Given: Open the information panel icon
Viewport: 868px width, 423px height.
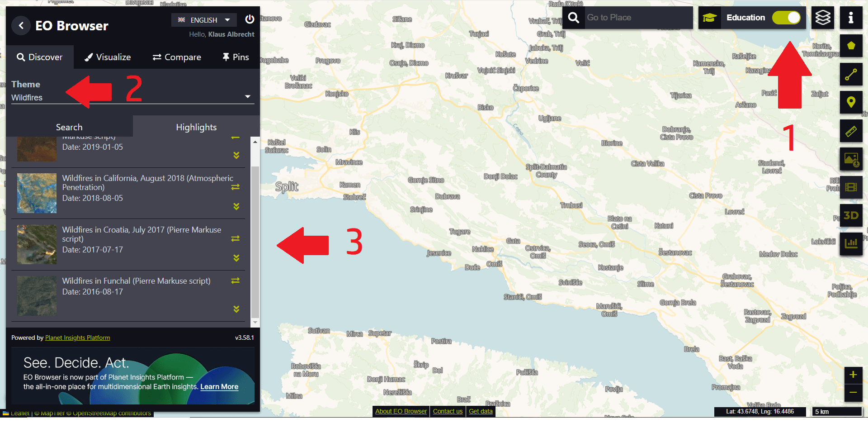Looking at the screenshot, I should tap(851, 18).
